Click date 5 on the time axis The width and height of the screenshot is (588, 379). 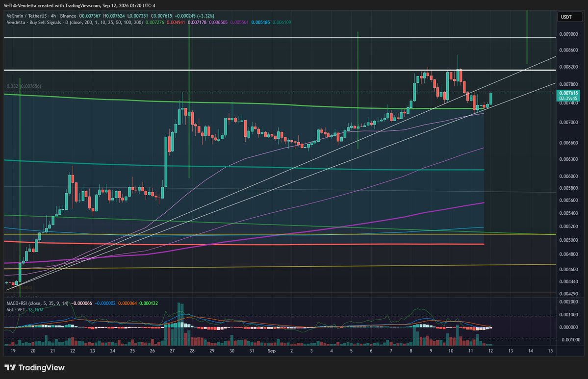(x=351, y=351)
